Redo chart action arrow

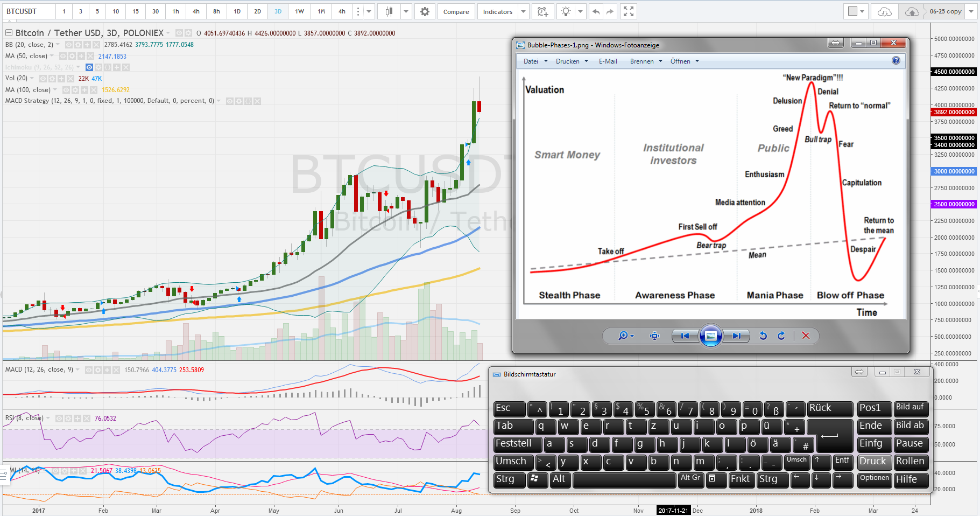pyautogui.click(x=610, y=11)
